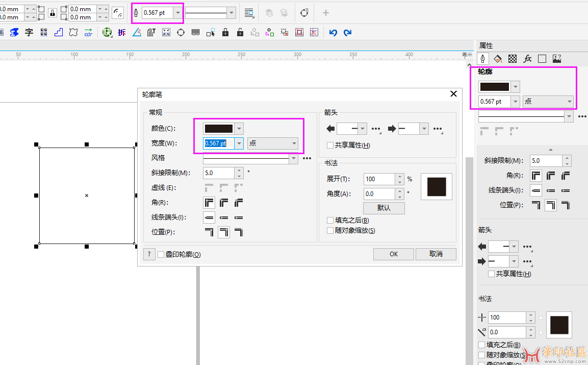Open outline color dropdown in Properties docker
The image size is (588, 365).
click(516, 87)
